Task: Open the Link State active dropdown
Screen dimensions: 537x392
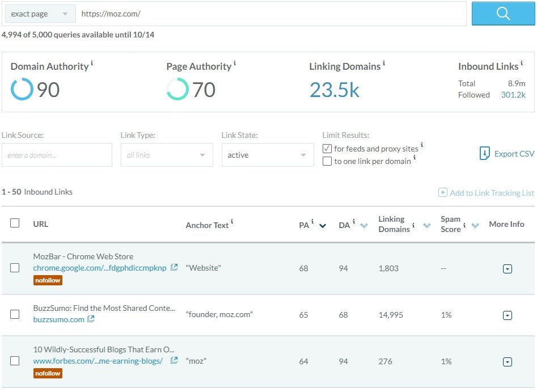Action: pos(267,155)
